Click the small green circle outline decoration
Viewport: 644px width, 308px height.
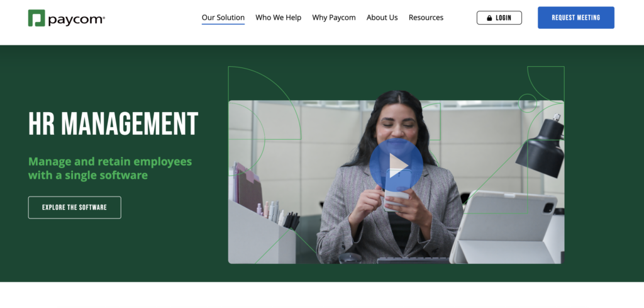[528, 103]
